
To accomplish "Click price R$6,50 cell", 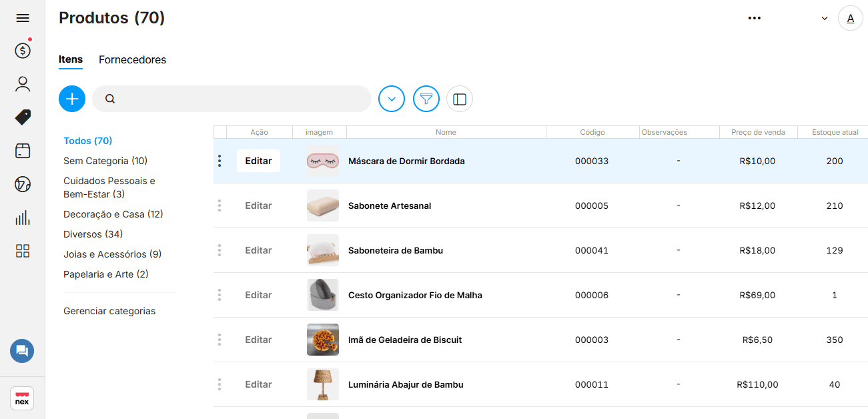I will [757, 340].
